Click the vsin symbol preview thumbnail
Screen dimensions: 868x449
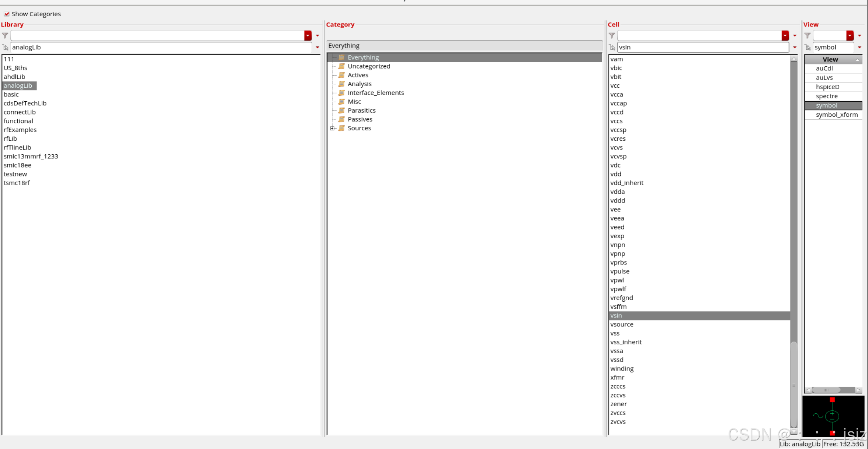click(833, 416)
